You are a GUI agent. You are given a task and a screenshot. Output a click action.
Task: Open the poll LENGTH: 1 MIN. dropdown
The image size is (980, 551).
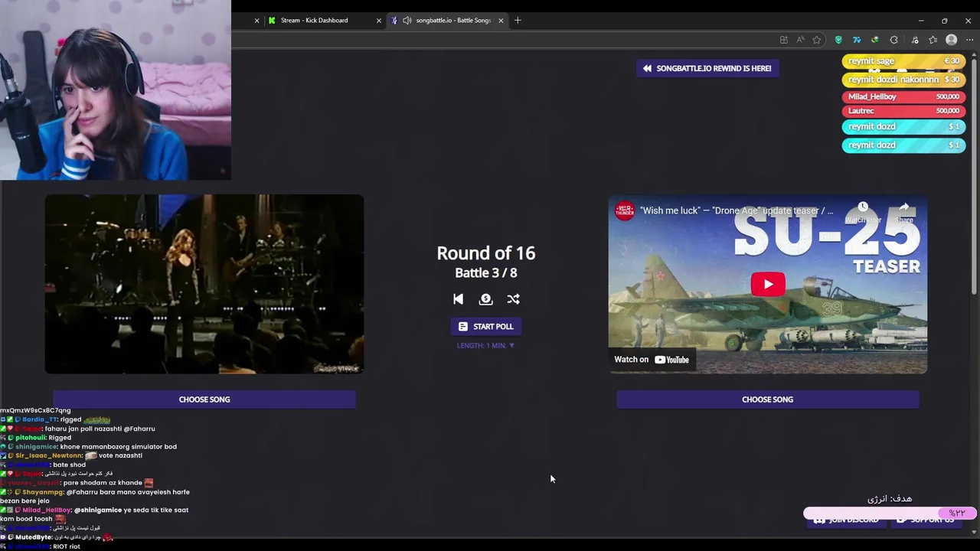[x=485, y=346]
